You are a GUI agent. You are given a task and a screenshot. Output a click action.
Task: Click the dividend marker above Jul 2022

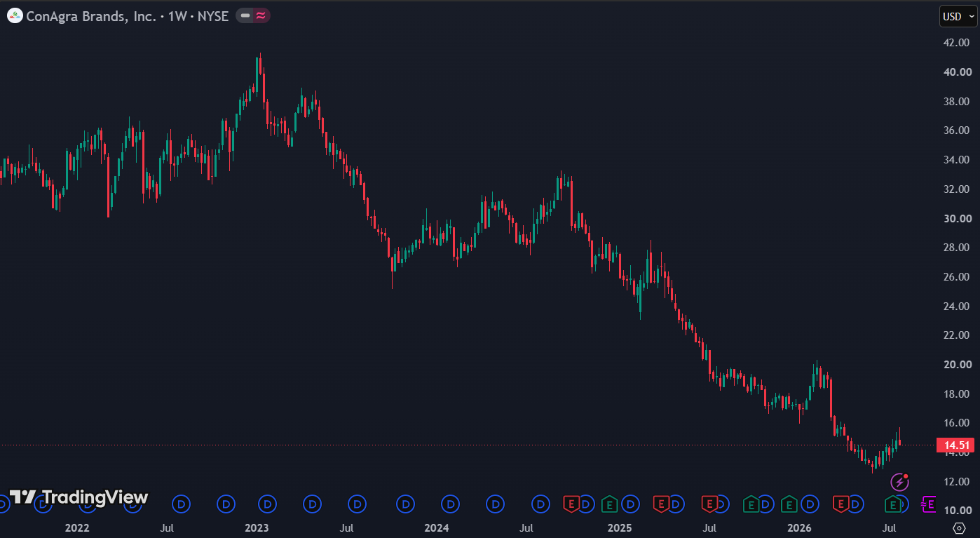click(182, 503)
